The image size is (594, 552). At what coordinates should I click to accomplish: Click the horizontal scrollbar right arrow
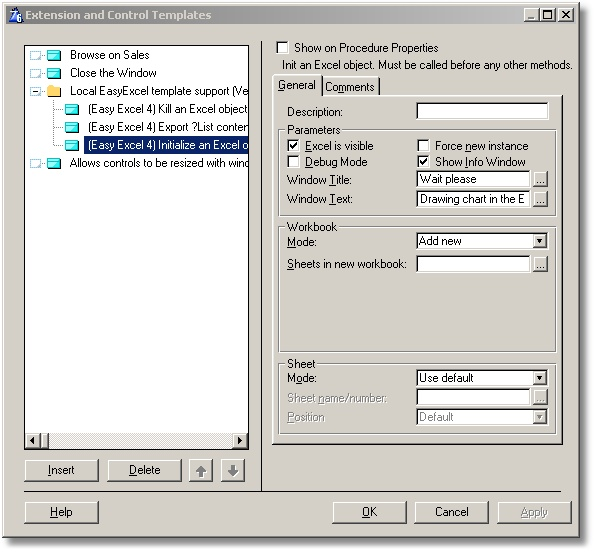click(x=239, y=440)
